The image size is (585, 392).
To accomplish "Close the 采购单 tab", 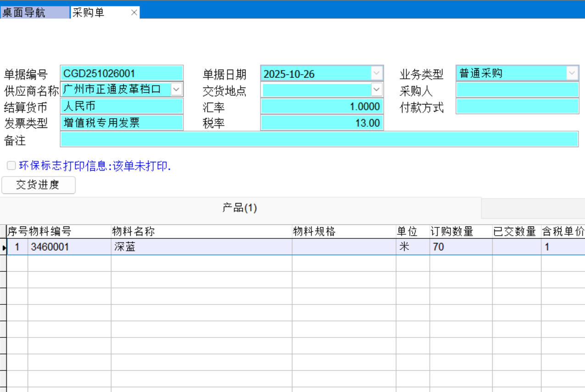I will [134, 13].
